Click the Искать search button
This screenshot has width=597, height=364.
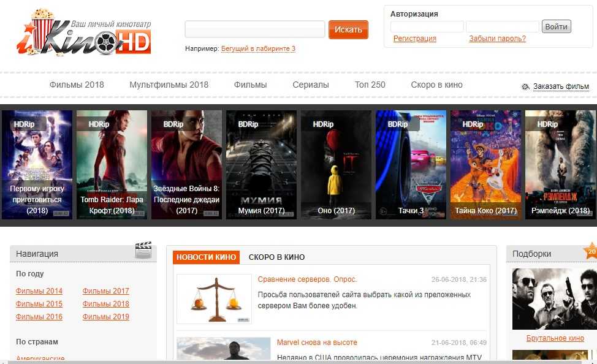(348, 29)
